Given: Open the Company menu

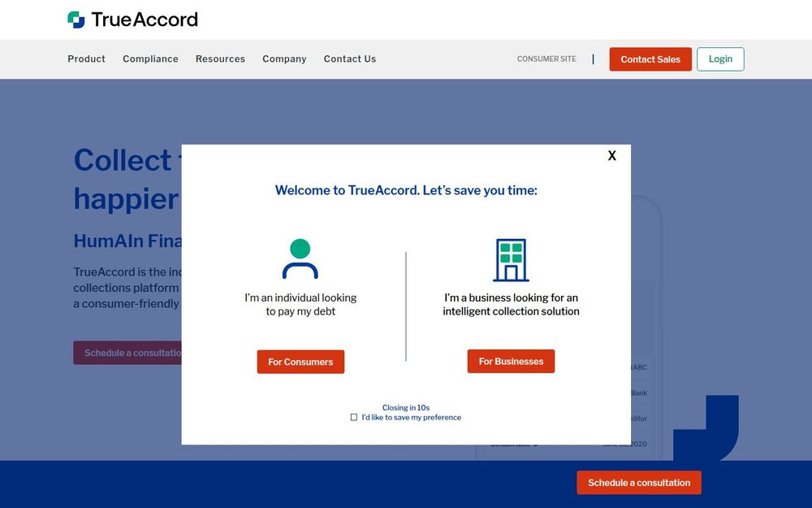Looking at the screenshot, I should click(x=284, y=59).
